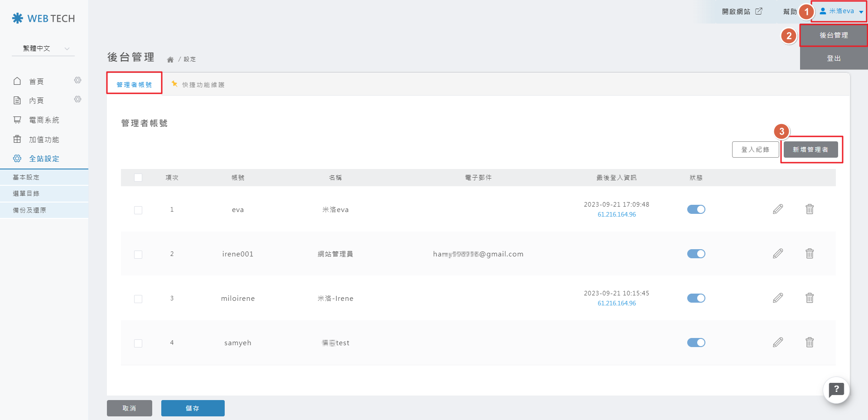Click the home icon in breadcrumb
Viewport: 868px width, 420px height.
pyautogui.click(x=170, y=59)
